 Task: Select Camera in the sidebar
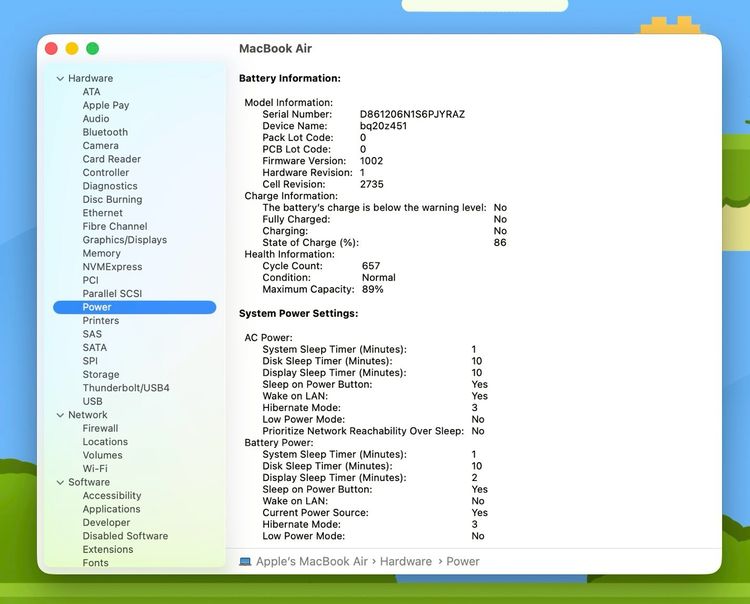point(100,145)
